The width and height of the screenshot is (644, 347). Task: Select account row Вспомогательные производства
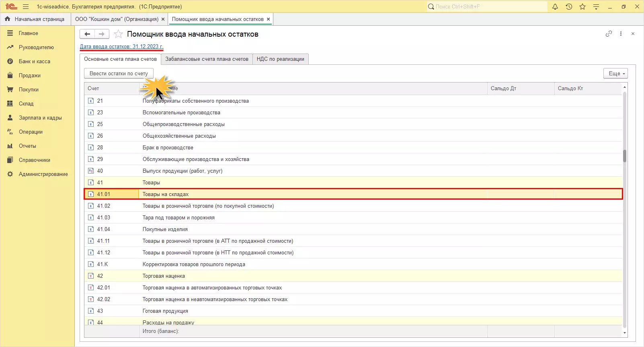pos(353,113)
